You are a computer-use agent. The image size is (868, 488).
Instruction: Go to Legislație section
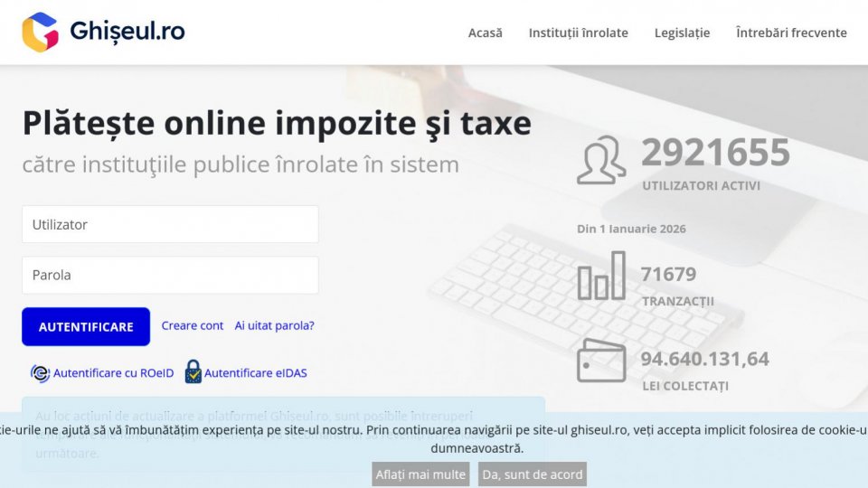[x=682, y=33]
